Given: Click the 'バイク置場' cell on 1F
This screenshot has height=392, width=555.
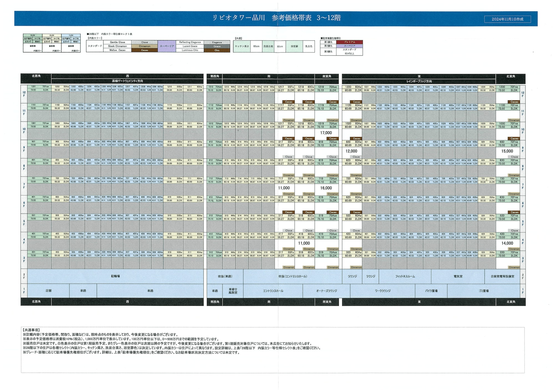Looking at the screenshot, I should (431, 291).
